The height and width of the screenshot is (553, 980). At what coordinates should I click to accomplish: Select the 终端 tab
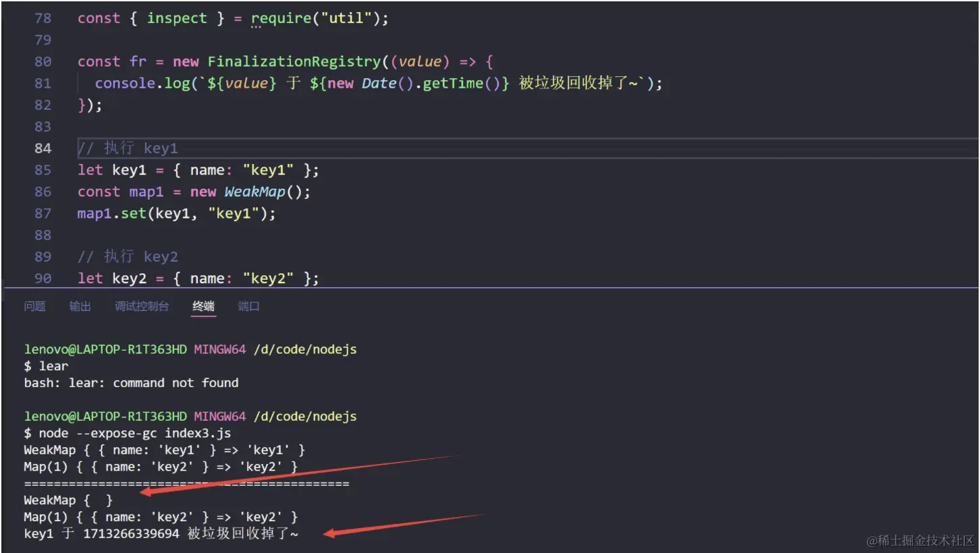click(204, 306)
